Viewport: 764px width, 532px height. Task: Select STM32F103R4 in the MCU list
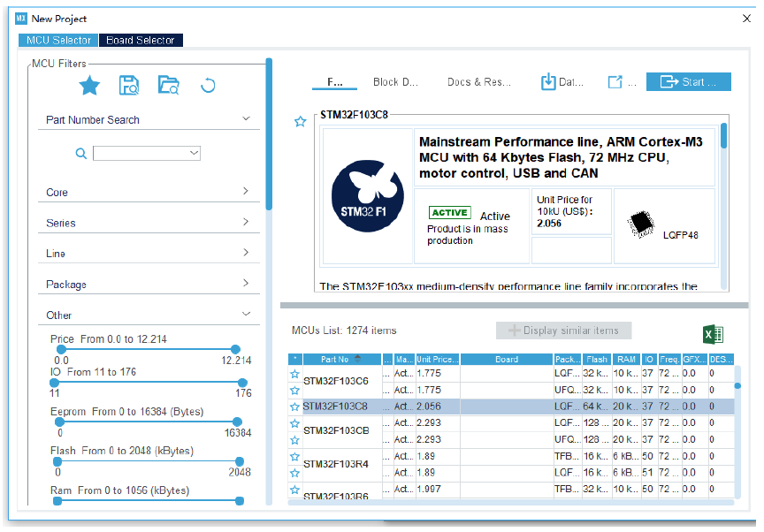[336, 464]
